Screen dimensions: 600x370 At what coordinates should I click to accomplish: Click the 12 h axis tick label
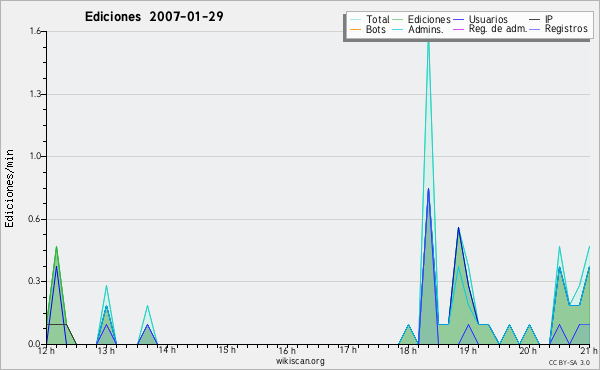(46, 351)
